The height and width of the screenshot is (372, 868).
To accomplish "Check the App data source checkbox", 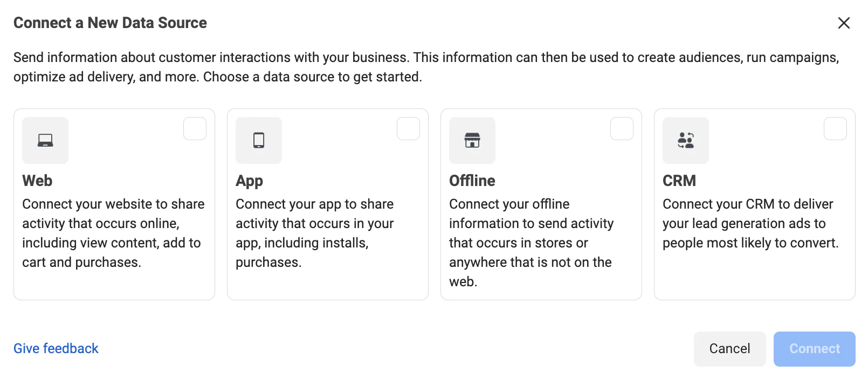I will (408, 129).
